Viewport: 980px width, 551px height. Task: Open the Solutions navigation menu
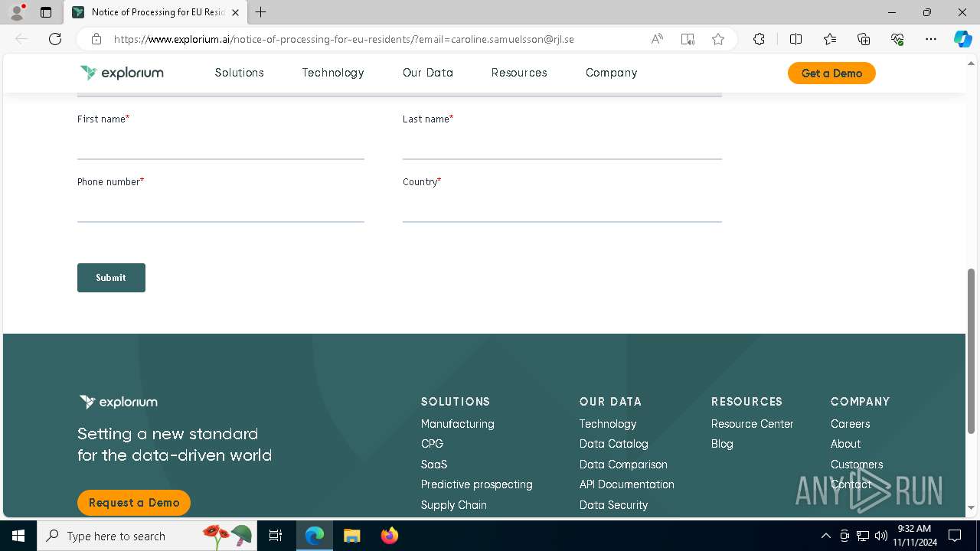click(239, 73)
